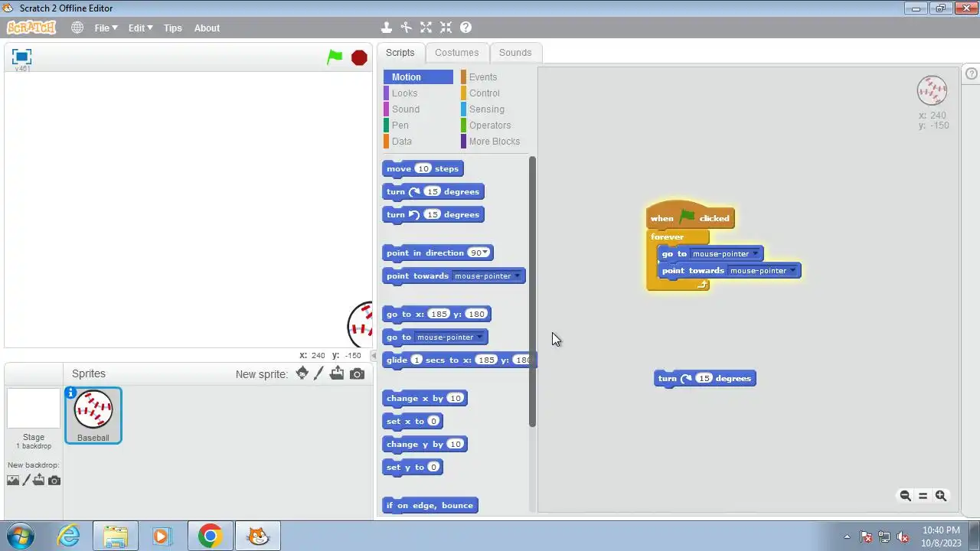
Task: Switch to the Sounds tab
Action: tap(515, 52)
